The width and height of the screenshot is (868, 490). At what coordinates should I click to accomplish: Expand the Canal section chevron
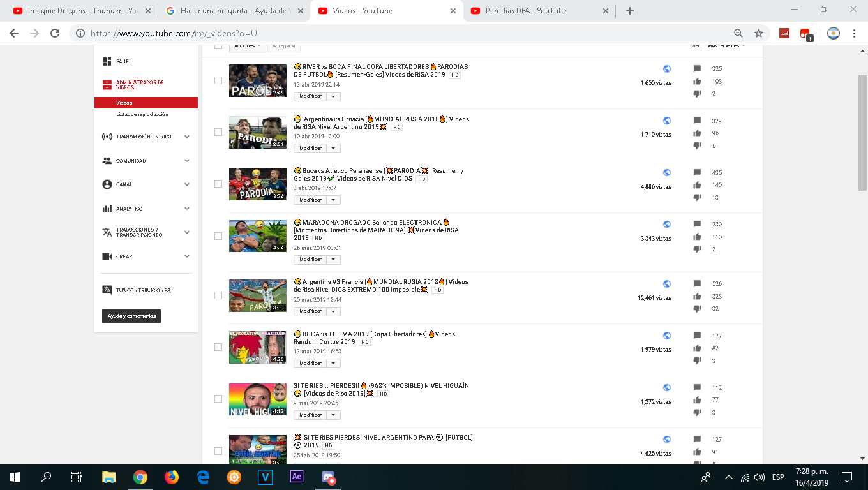click(x=187, y=184)
